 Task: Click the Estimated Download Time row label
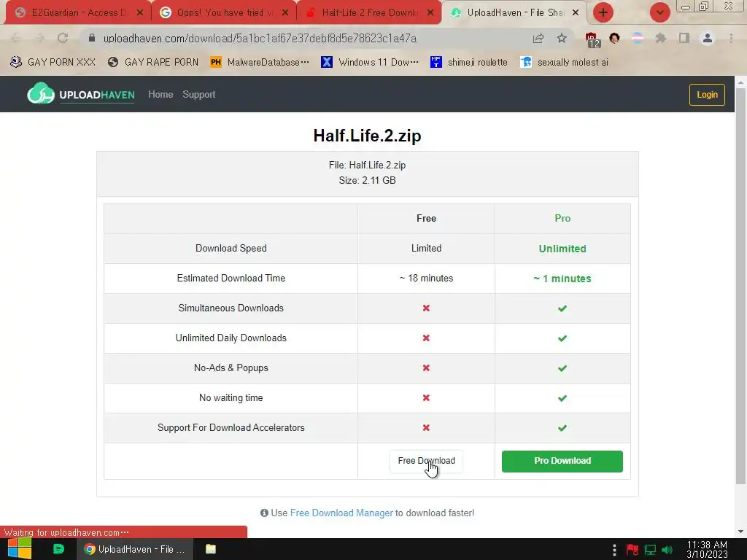click(231, 278)
